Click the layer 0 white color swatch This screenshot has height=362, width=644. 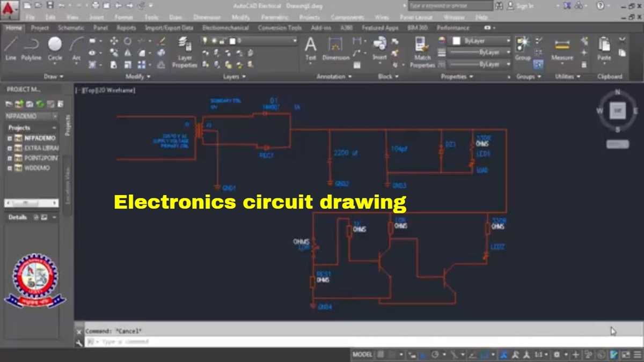tap(232, 41)
